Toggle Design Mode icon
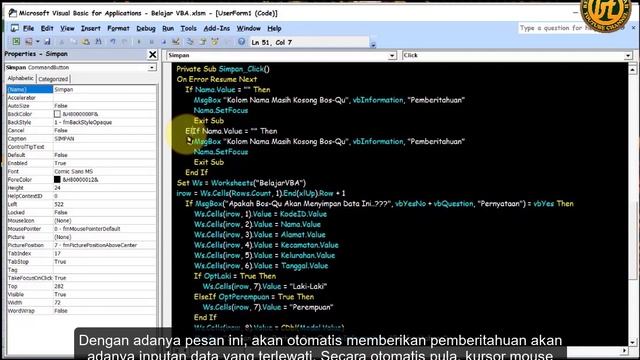640x360 pixels. coord(176,42)
